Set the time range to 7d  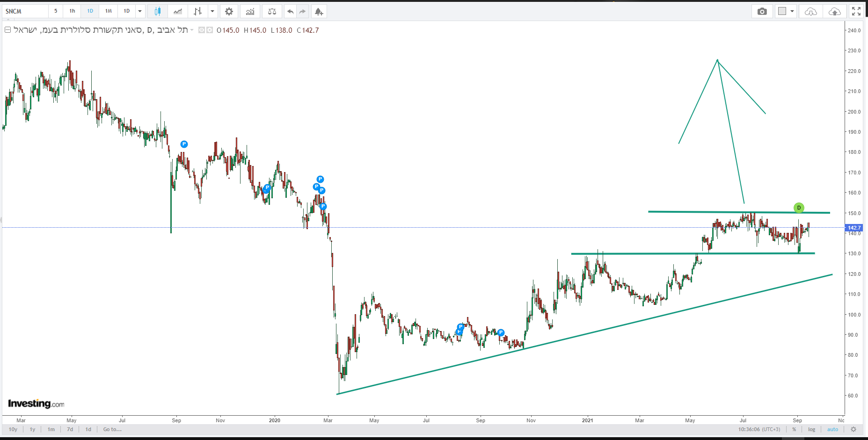point(70,429)
